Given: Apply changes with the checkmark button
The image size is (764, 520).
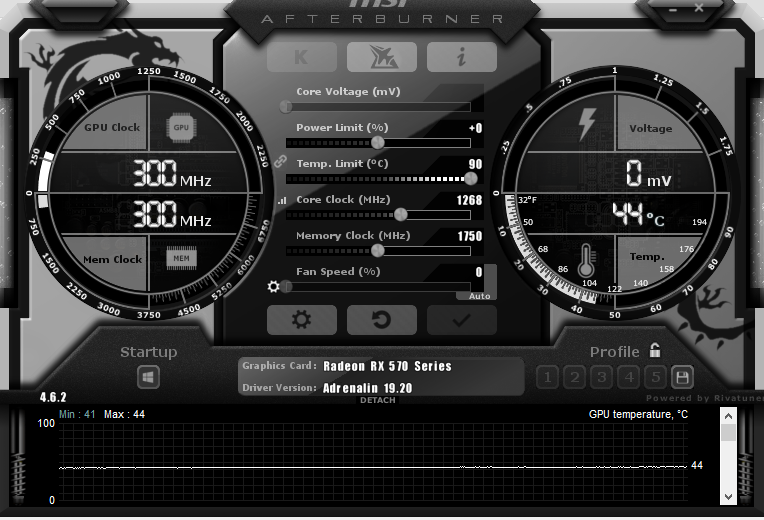Looking at the screenshot, I should 461,320.
